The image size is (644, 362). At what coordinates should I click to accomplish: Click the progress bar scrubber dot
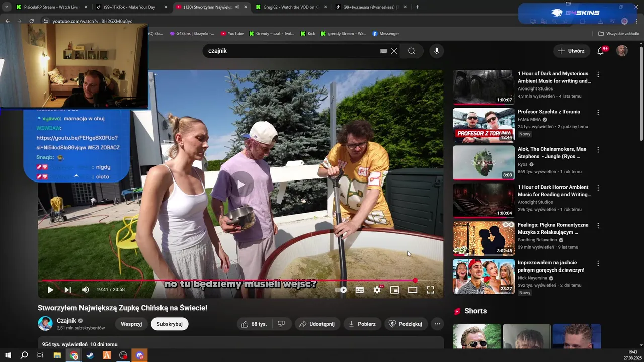(x=415, y=280)
